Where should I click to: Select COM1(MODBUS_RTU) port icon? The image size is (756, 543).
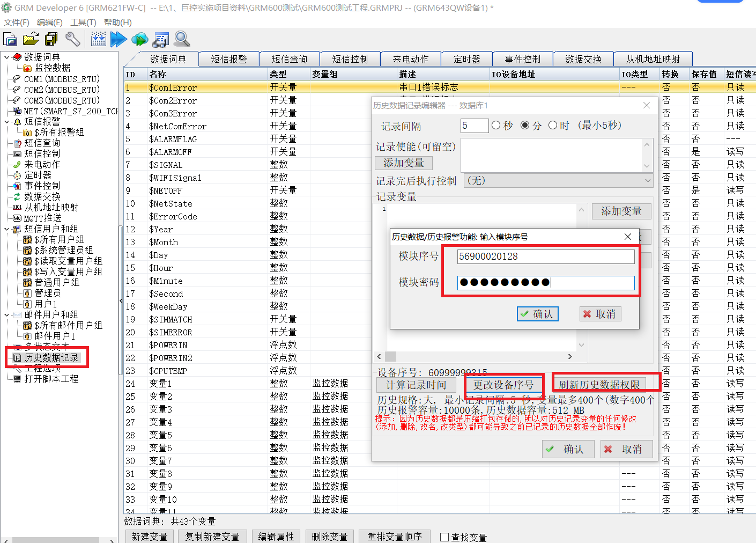(17, 79)
